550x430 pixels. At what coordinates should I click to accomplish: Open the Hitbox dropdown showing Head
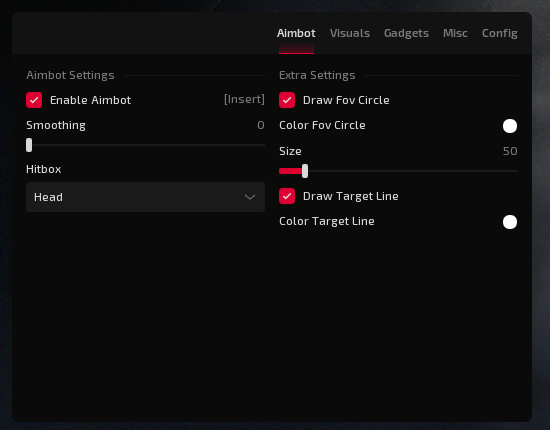point(145,197)
